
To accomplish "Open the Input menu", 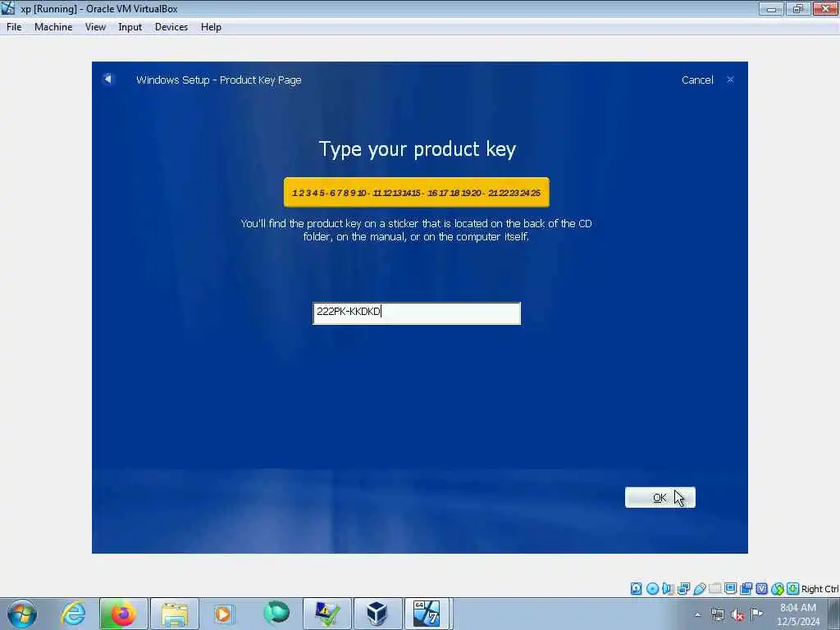I will coord(130,27).
